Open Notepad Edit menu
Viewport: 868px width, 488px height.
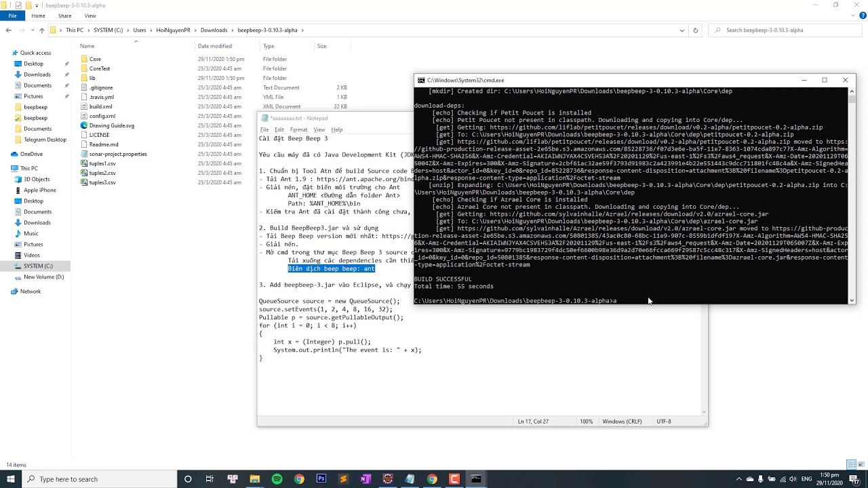(x=279, y=129)
